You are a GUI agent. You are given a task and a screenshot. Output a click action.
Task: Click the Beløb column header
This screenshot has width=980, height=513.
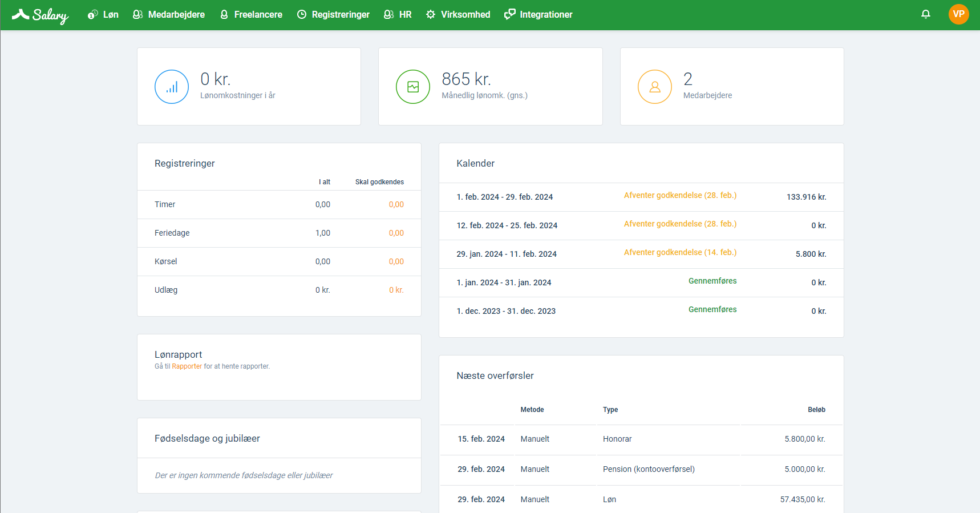pyautogui.click(x=816, y=410)
